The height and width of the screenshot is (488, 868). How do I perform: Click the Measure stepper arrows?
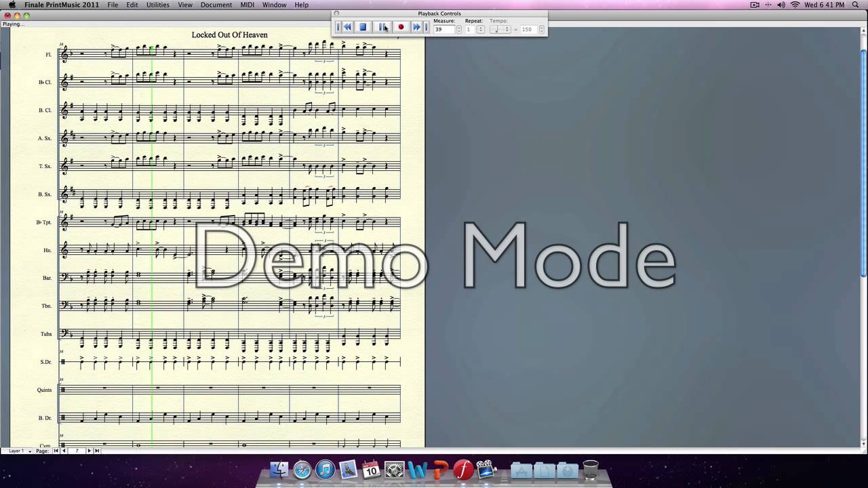[x=459, y=29]
